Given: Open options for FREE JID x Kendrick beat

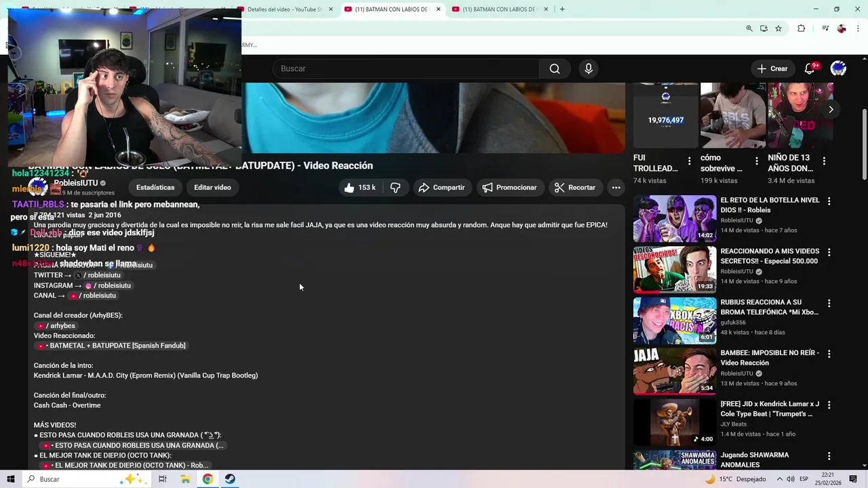Looking at the screenshot, I should point(829,405).
